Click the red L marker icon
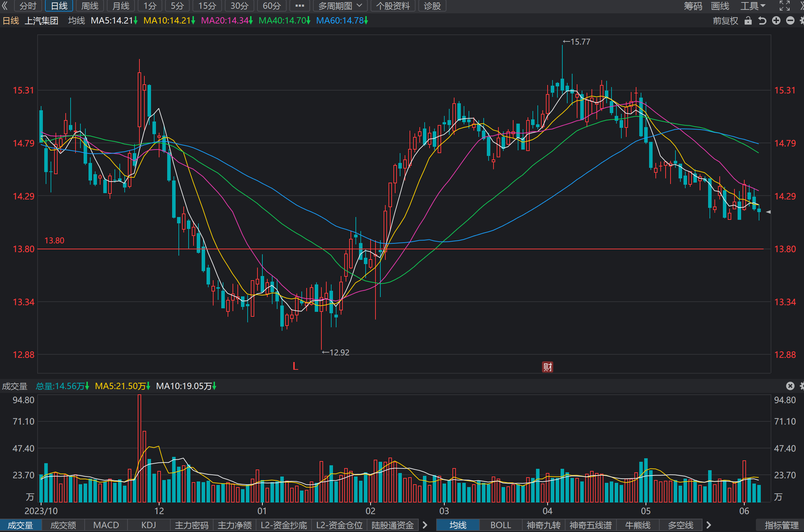Viewport: 804px width, 532px height. [x=295, y=366]
